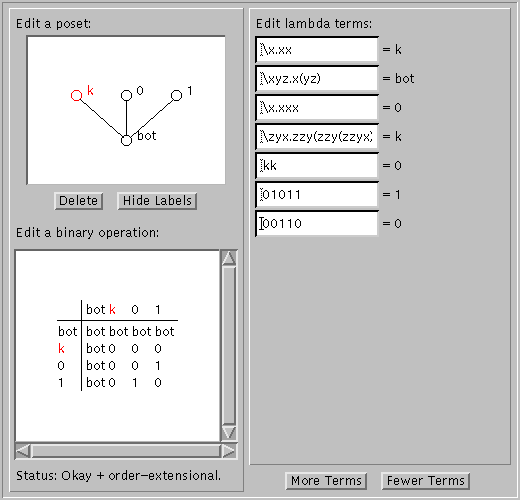Click the horizontal scrollbar track under the table
Viewport: 520px width, 500px height.
point(126,451)
